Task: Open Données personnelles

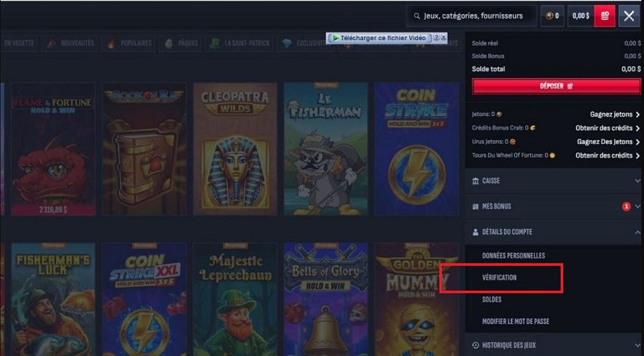Action: (513, 256)
